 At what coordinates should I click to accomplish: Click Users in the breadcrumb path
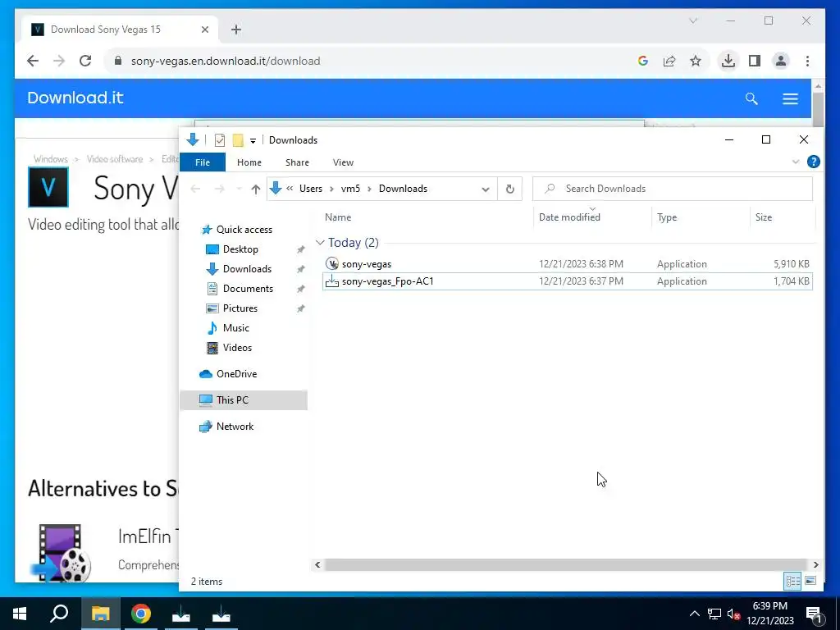(311, 189)
